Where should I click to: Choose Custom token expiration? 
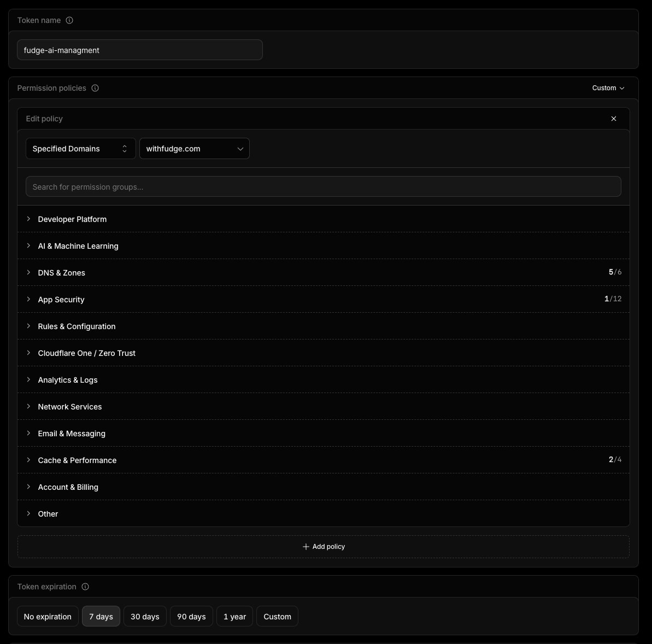pyautogui.click(x=277, y=616)
